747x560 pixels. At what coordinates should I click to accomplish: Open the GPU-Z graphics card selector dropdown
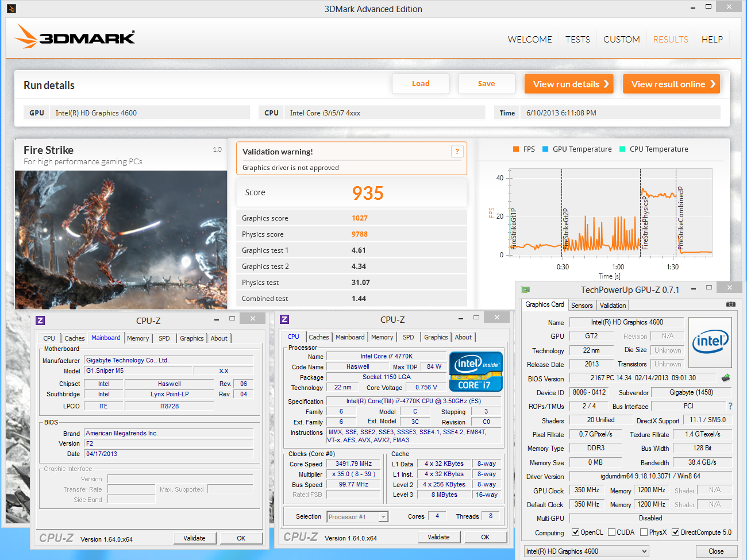click(x=587, y=551)
